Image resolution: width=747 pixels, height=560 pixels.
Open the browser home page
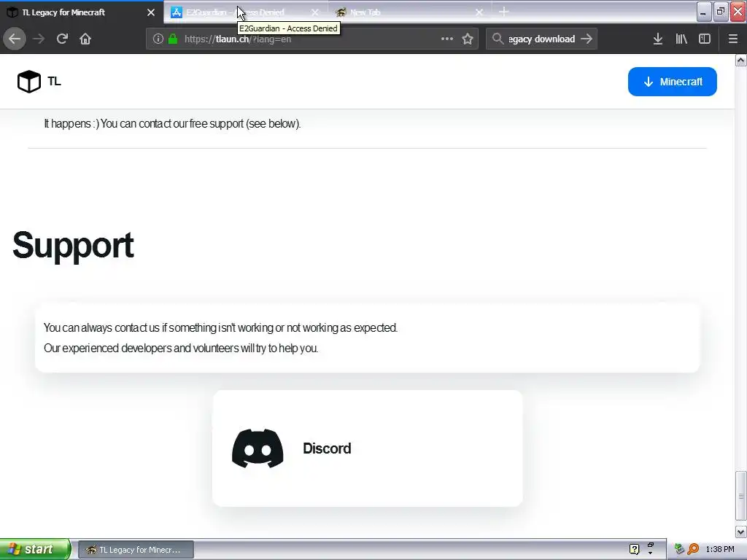[x=85, y=39]
